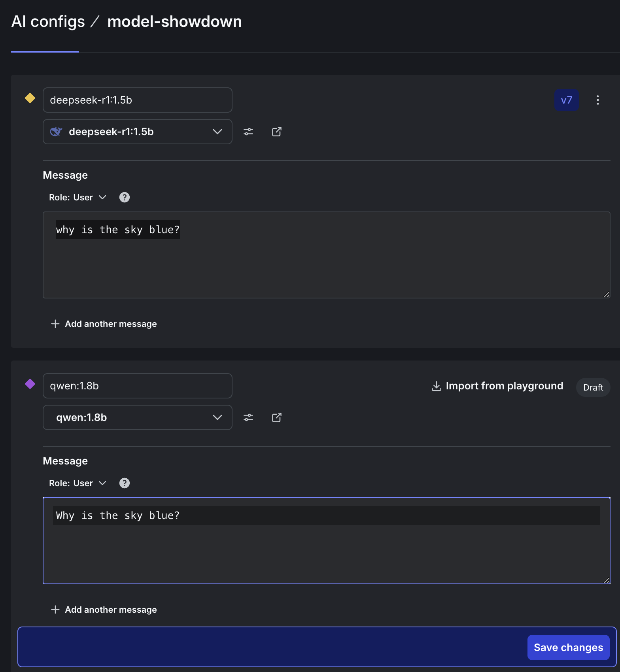Click help icon beside qwen Role selector
Screen dimensions: 620x672
(x=125, y=483)
